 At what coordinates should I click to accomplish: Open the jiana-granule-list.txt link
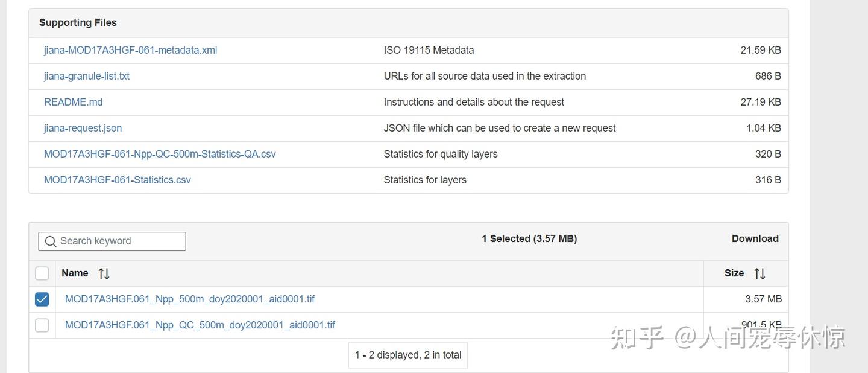[x=87, y=77]
